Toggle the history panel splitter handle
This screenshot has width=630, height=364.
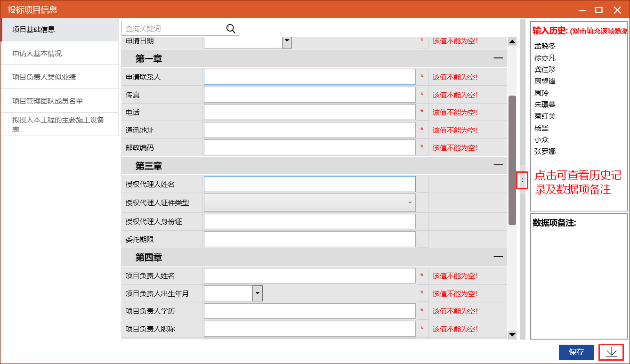522,180
